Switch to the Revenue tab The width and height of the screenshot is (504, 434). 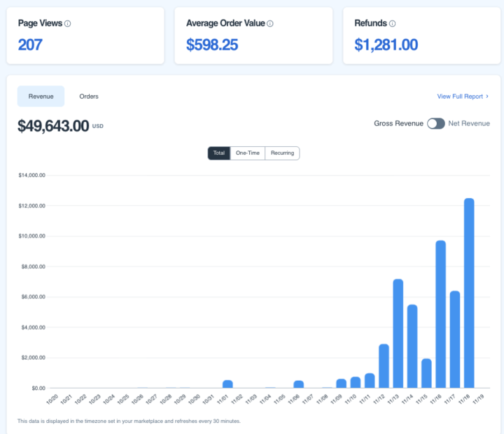[41, 97]
